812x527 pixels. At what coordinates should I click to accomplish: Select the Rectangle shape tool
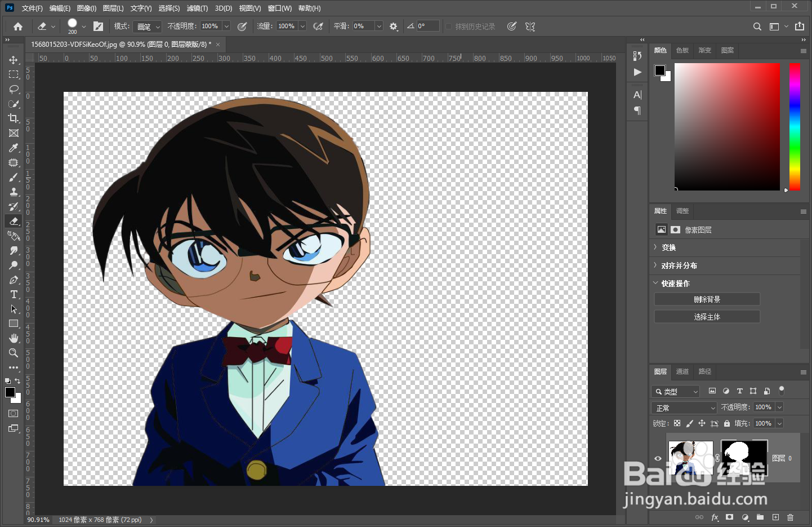click(14, 324)
